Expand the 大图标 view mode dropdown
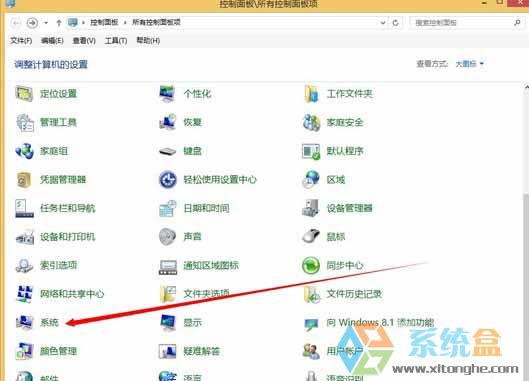 470,64
